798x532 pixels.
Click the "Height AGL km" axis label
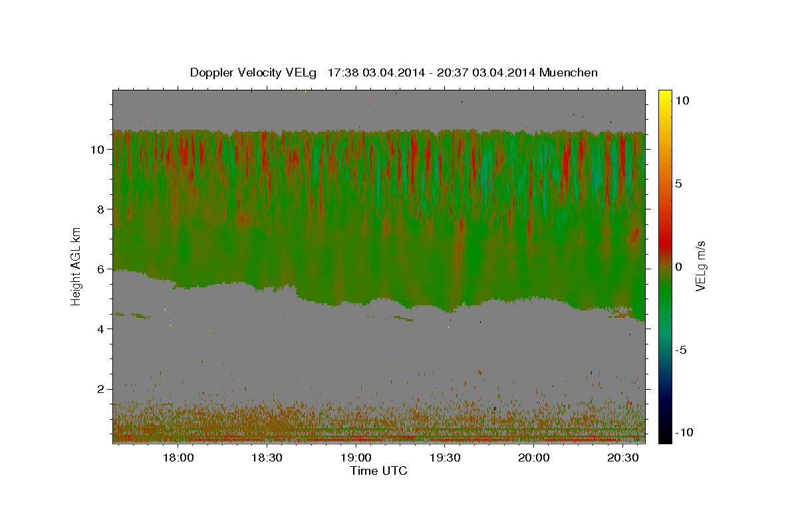(76, 265)
